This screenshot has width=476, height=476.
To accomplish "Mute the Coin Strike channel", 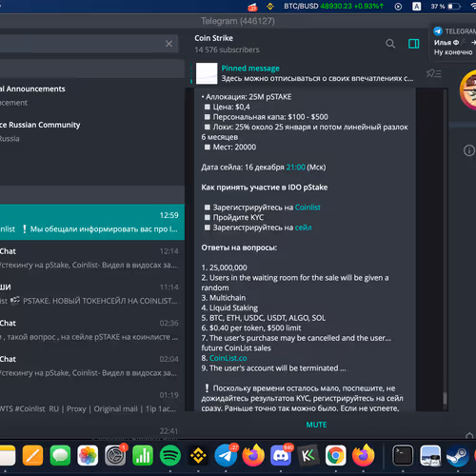I will [x=316, y=425].
